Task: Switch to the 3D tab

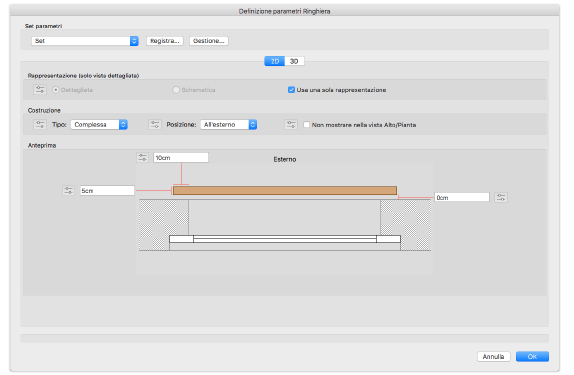Action: pyautogui.click(x=294, y=61)
